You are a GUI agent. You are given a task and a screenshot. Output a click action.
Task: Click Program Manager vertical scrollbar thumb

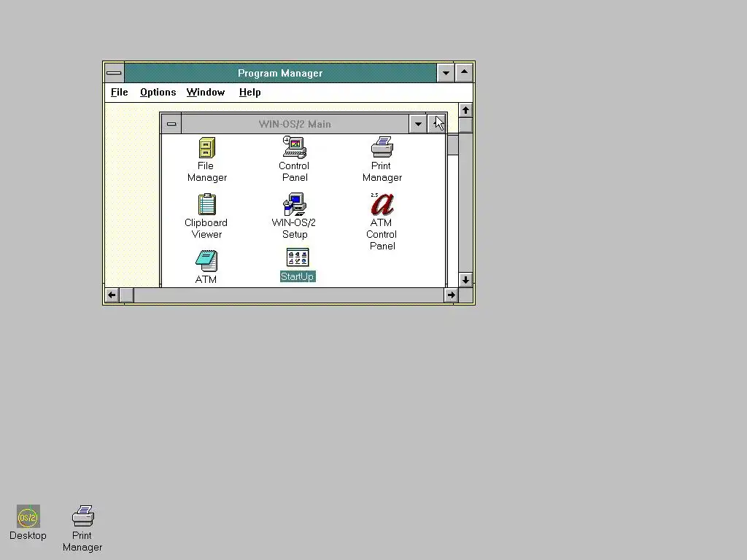(465, 125)
